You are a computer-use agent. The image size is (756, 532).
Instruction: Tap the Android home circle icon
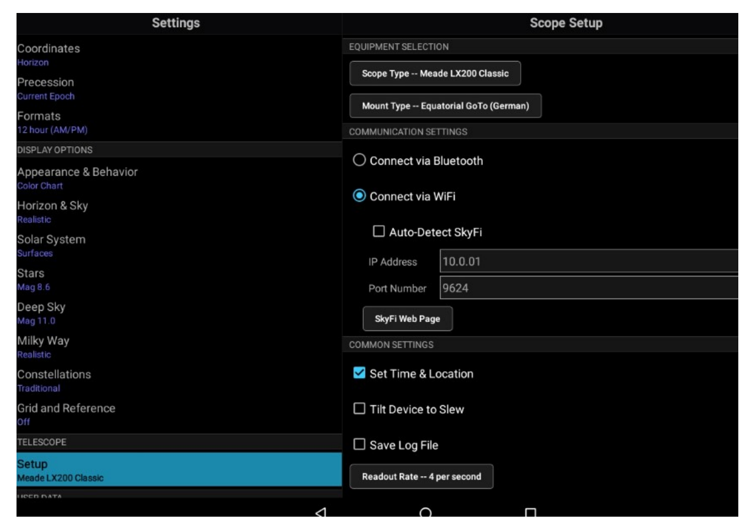(426, 513)
